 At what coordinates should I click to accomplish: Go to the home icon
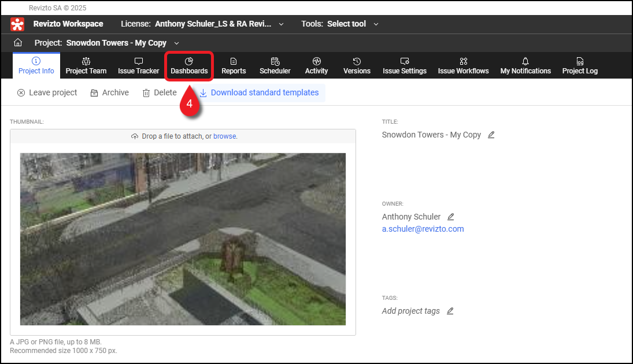pos(18,43)
